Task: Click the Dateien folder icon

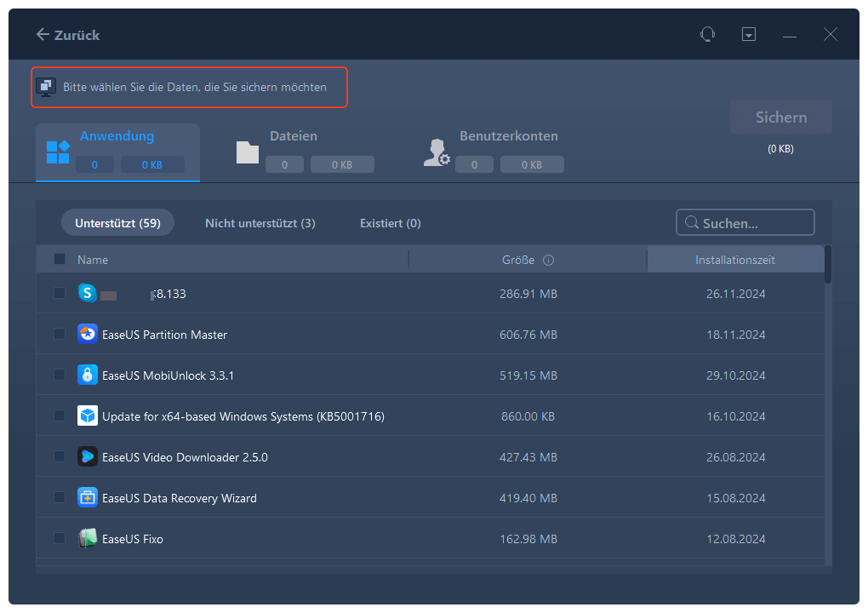Action: (x=248, y=152)
